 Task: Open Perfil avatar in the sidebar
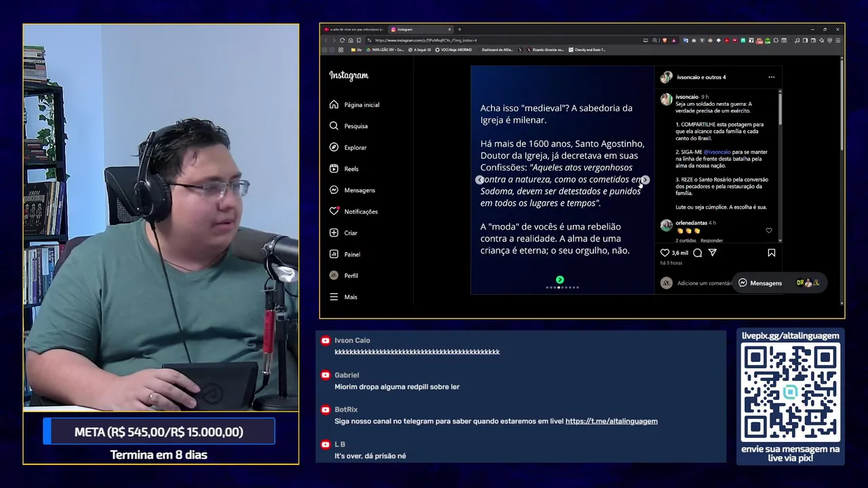(334, 275)
